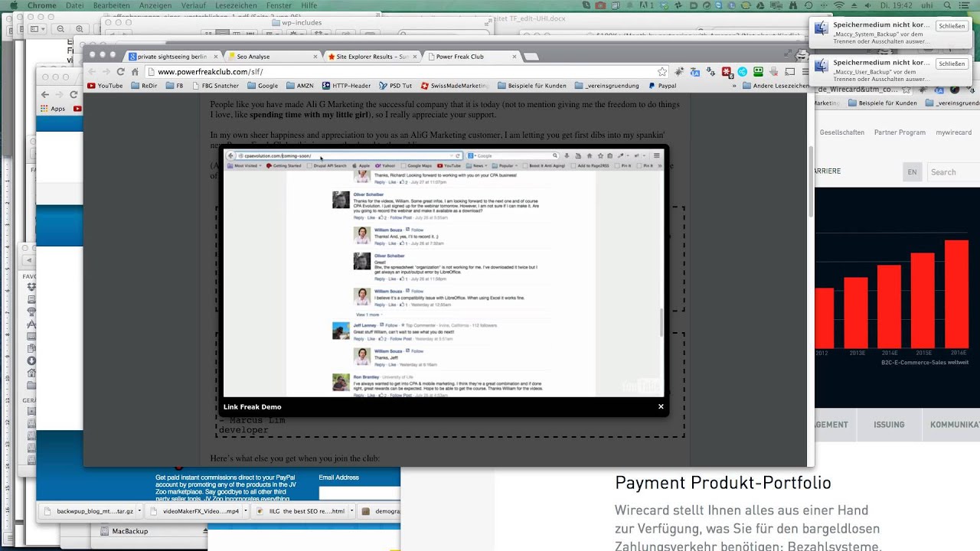This screenshot has height=551, width=980.
Task: Open the ReDir bookmarks folder
Action: (x=144, y=86)
